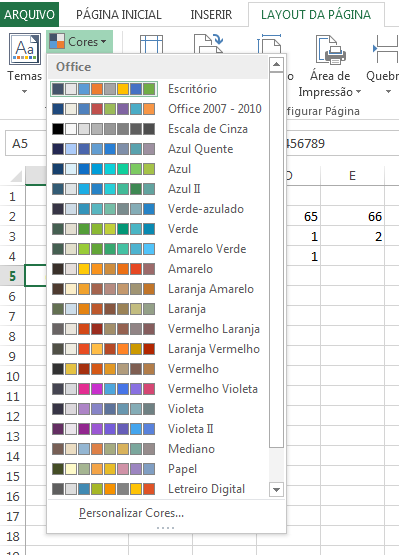399x555 pixels.
Task: Expand the Quebras dropdown arrow
Action: click(388, 92)
